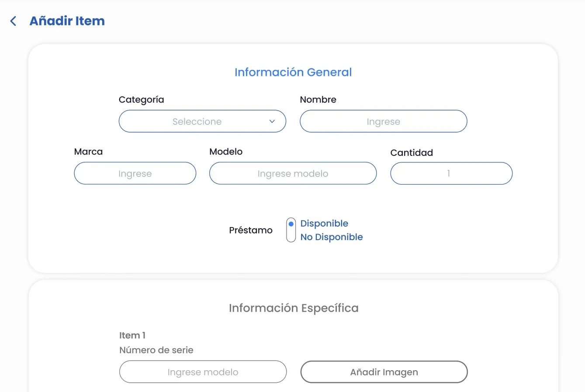Choose No Disponible for Préstamo

point(331,237)
